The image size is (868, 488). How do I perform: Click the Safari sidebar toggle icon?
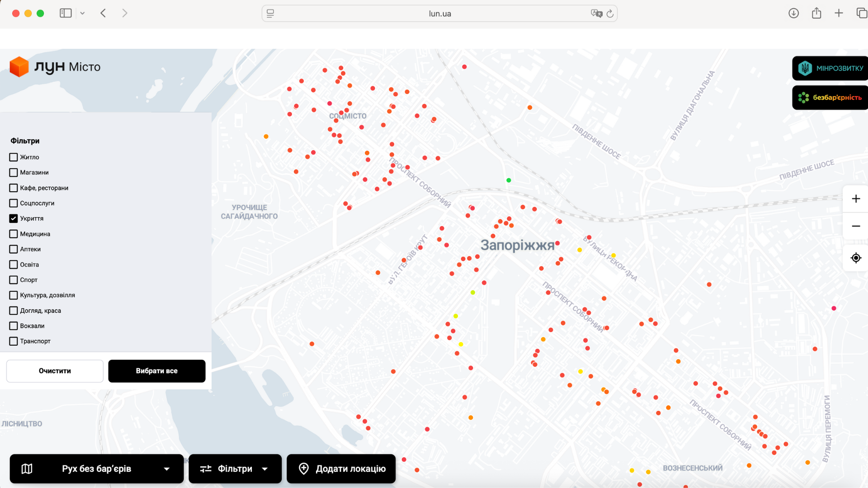click(66, 13)
